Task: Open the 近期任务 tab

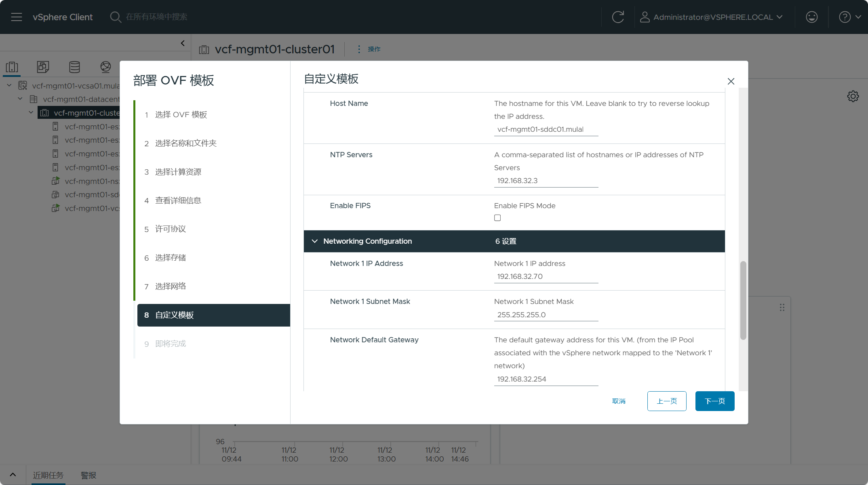Action: coord(48,475)
